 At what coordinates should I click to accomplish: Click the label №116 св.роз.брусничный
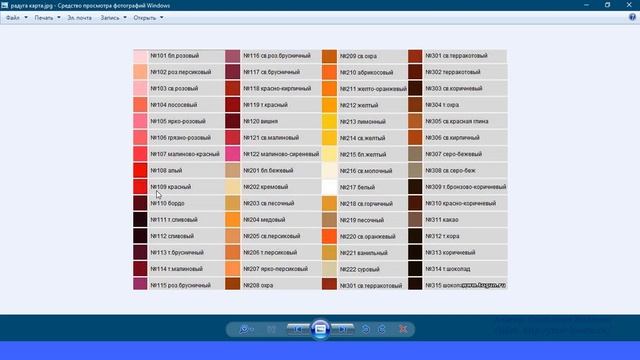pos(277,56)
